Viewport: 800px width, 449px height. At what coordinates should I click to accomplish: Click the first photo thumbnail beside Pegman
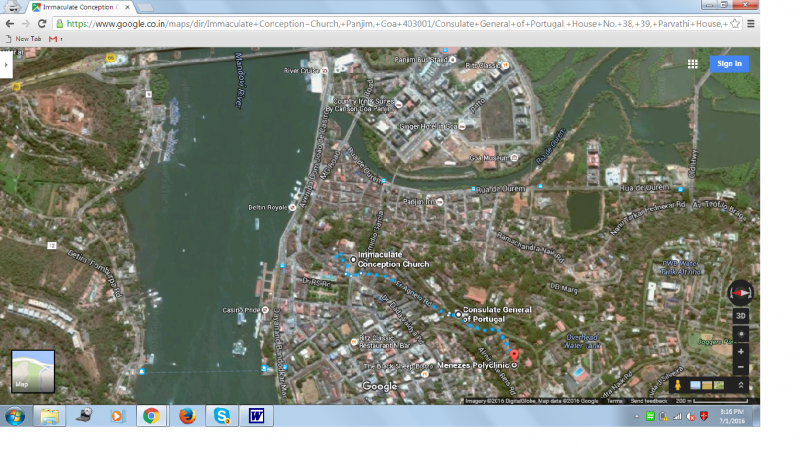(695, 385)
